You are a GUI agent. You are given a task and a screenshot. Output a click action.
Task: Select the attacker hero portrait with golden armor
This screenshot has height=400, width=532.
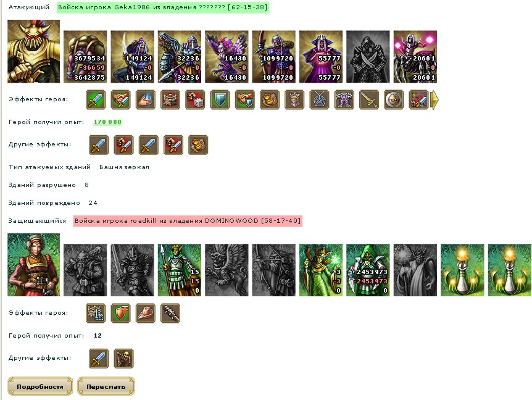point(33,51)
